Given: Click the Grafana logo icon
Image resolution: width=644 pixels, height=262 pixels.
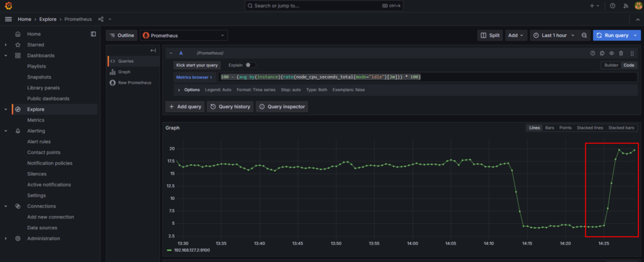Looking at the screenshot, I should (x=8, y=6).
